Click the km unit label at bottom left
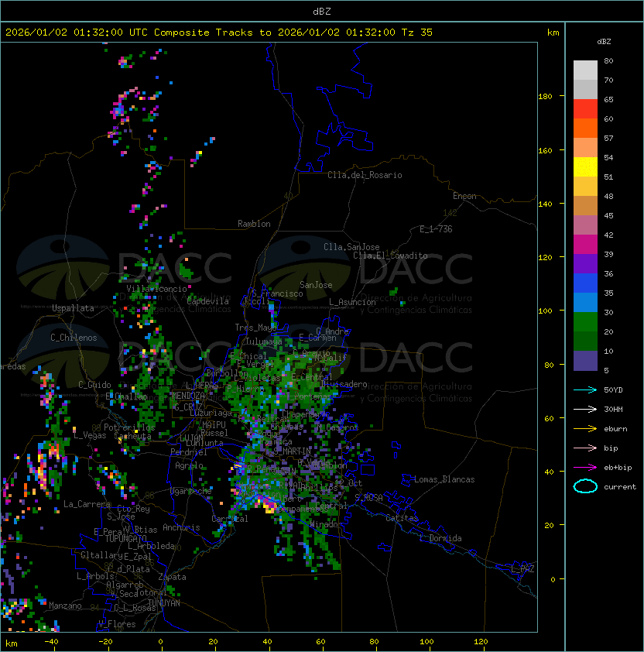Screen dimensions: 644x652 pyautogui.click(x=12, y=643)
